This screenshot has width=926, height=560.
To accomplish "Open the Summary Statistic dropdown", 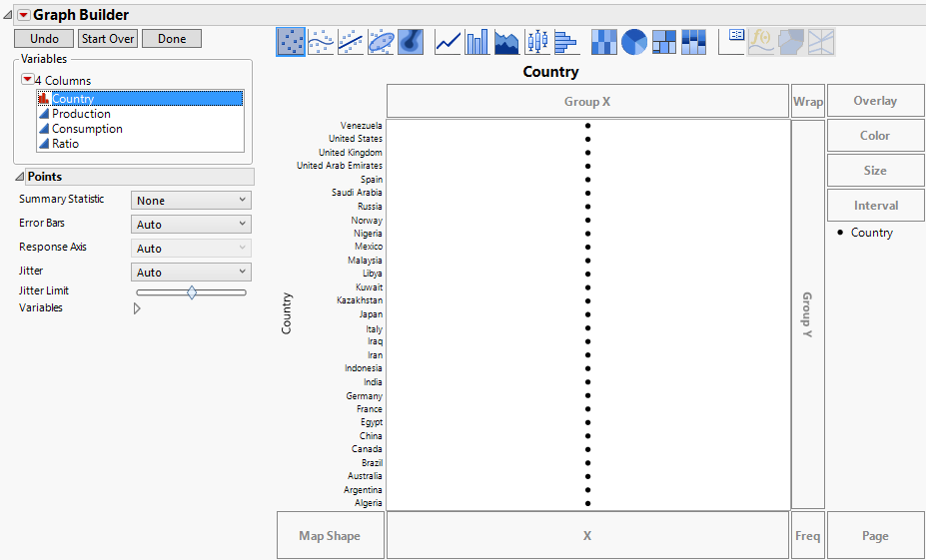I will click(191, 201).
